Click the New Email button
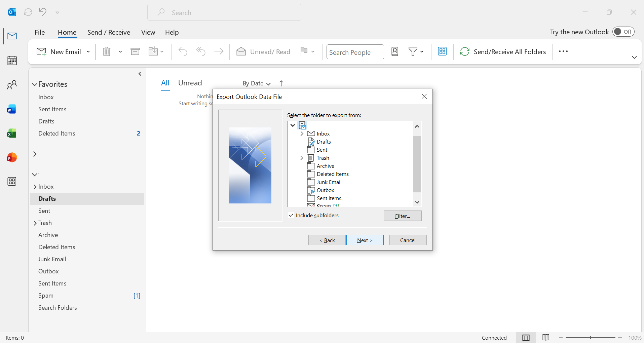The height and width of the screenshot is (343, 644). [59, 52]
